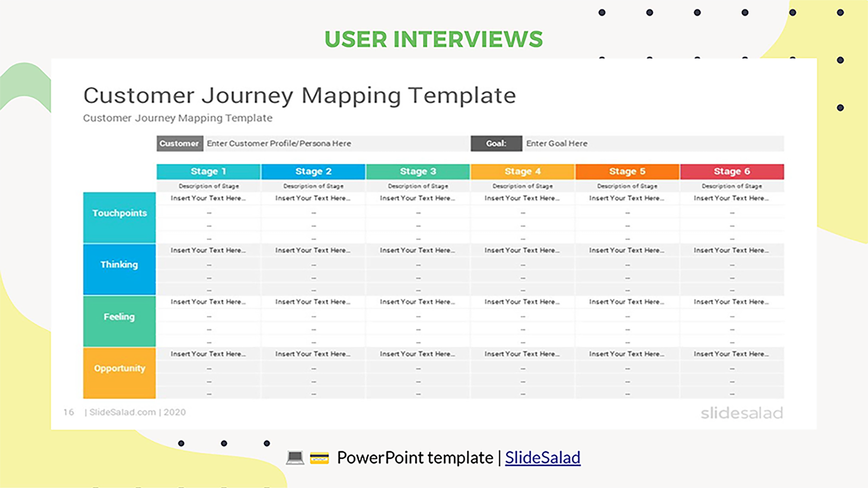Click the gray Customer label box
868x488 pixels.
[180, 143]
